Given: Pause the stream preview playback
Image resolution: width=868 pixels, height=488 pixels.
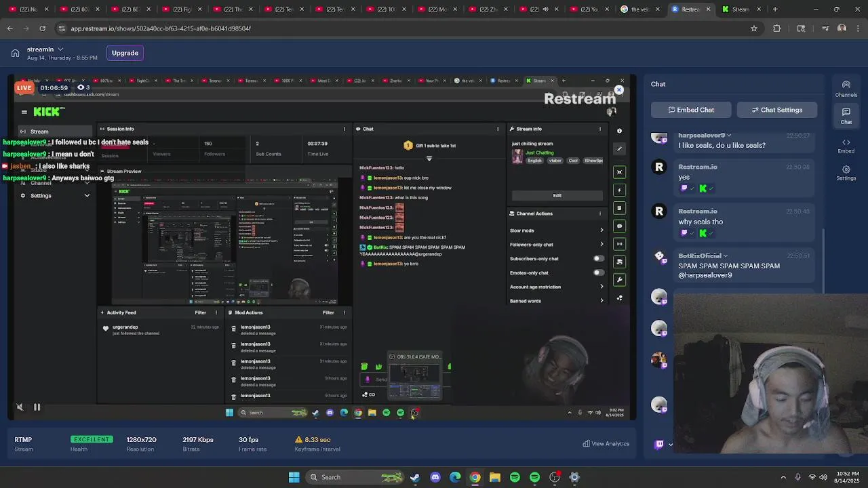Looking at the screenshot, I should [37, 407].
